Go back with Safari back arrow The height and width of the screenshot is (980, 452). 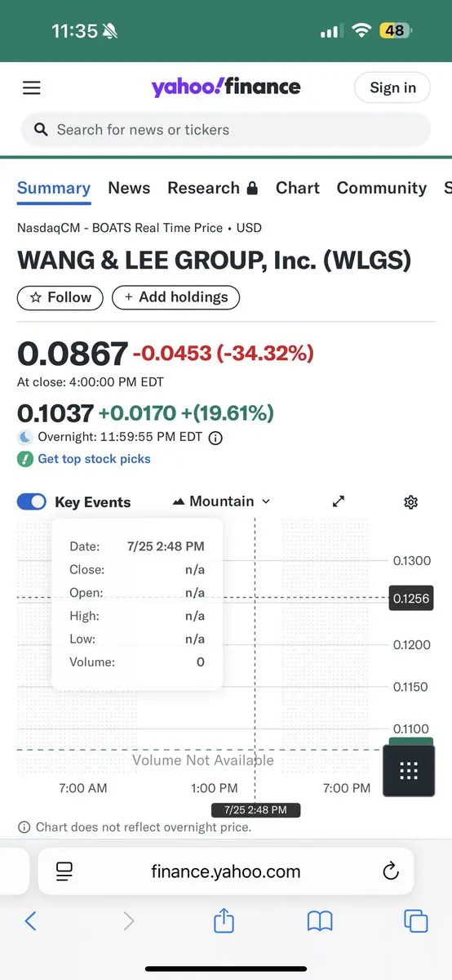click(x=30, y=921)
